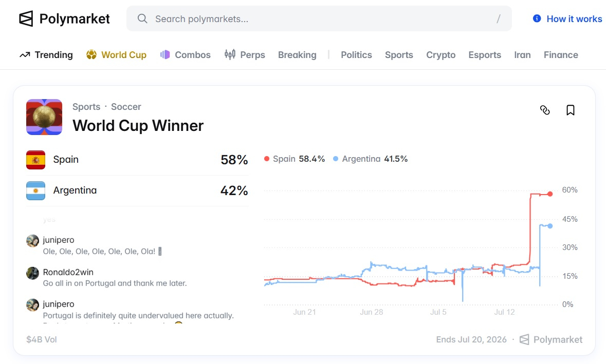Select the Spain outcome row

(x=137, y=160)
